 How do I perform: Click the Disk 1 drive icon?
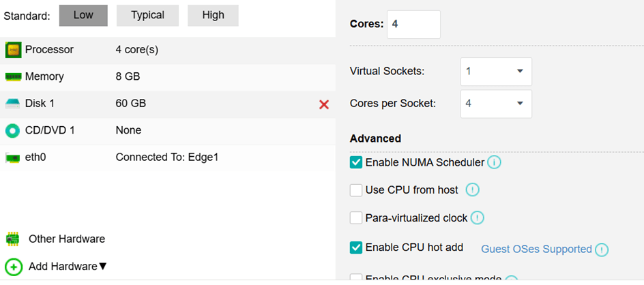(13, 104)
